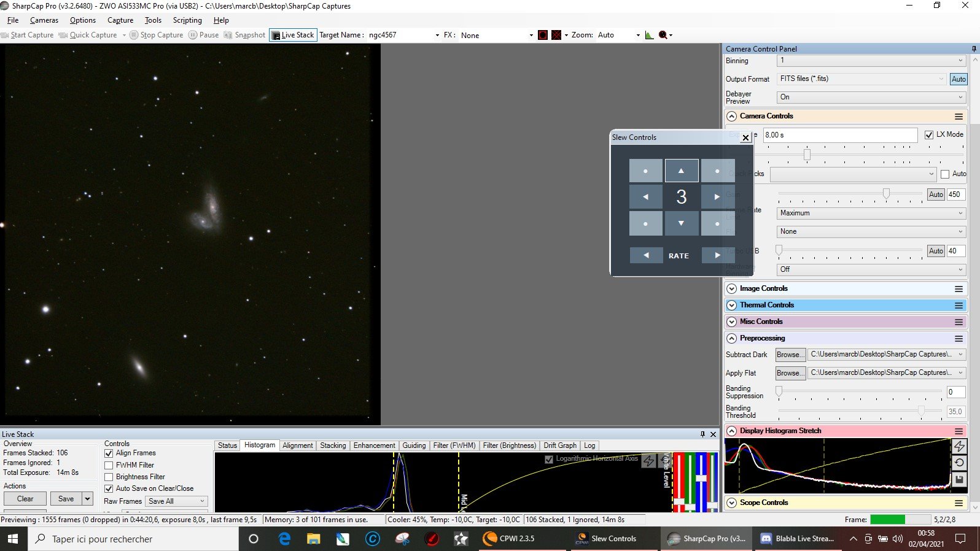Enable the Brightness Filter checkbox
This screenshot has width=980, height=551.
(109, 477)
